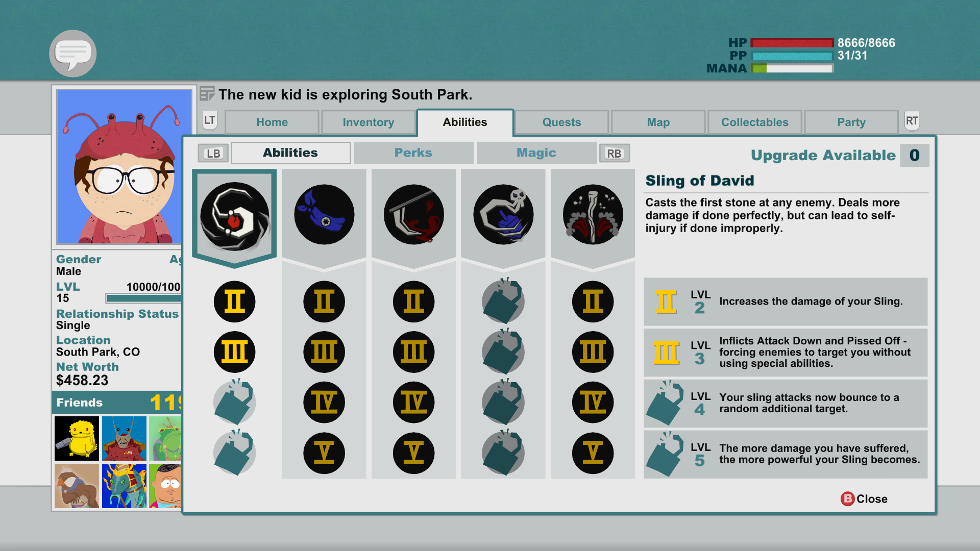Click the Upgrade Available counter

(914, 155)
